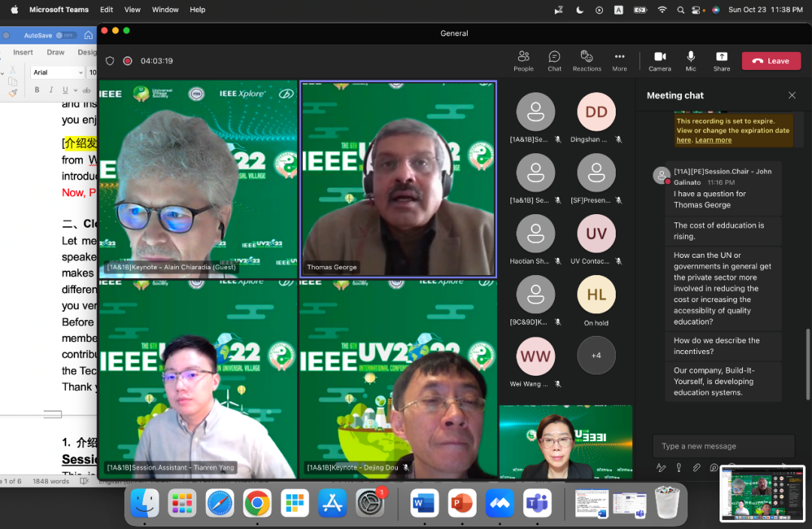Open the Wi-Fi menu bar icon
This screenshot has width=812, height=529.
tap(662, 10)
